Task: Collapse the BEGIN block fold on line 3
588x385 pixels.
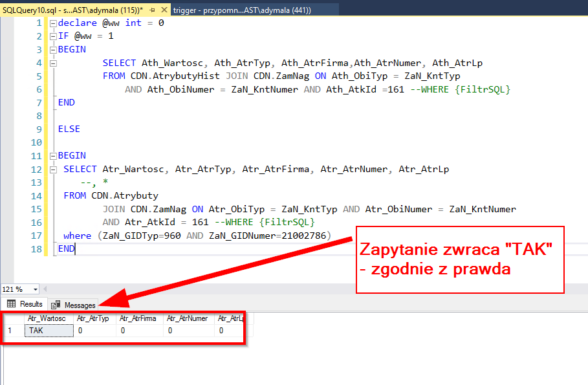Action: tap(52, 49)
